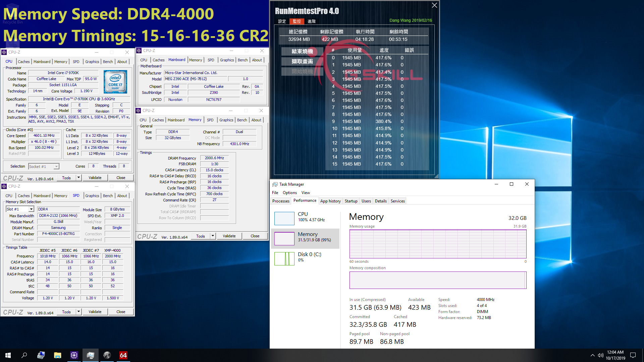Click the hardware monitor icon on the taskbar
This screenshot has width=644, height=362.
click(41, 355)
